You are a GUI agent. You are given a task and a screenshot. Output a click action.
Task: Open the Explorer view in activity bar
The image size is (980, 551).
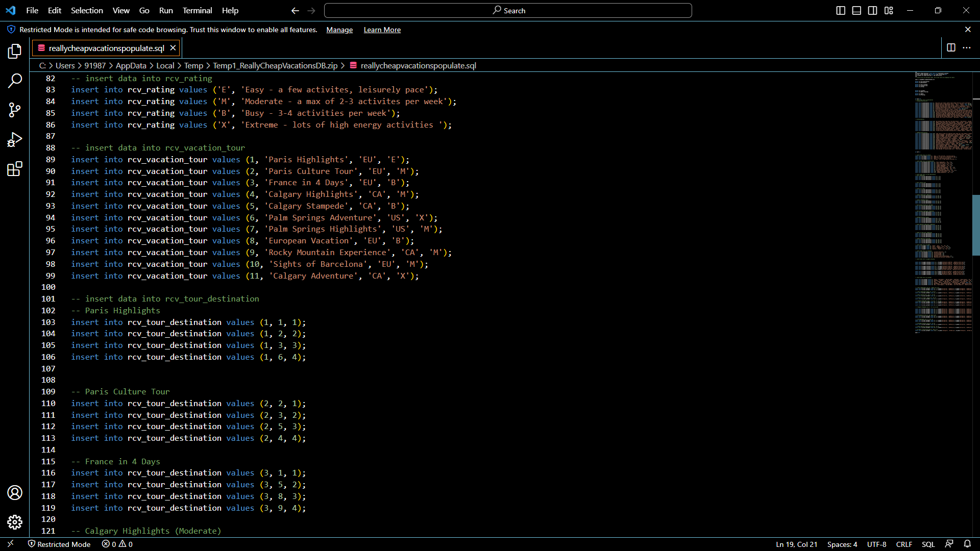point(15,51)
